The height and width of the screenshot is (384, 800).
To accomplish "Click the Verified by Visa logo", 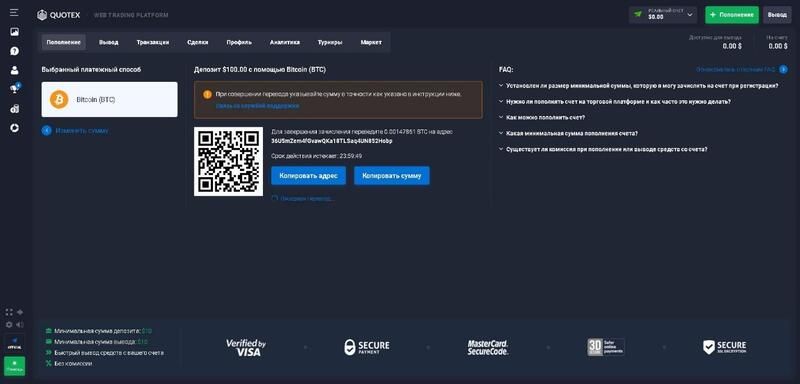I will point(246,347).
